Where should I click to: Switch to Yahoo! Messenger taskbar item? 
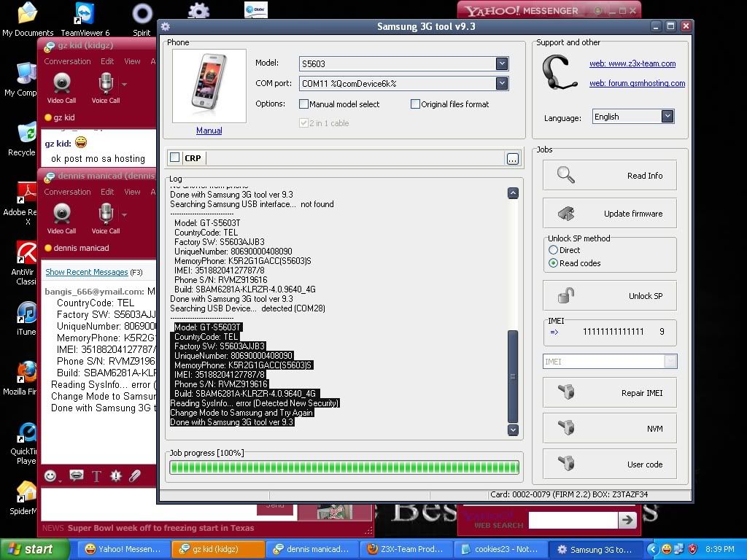click(123, 549)
